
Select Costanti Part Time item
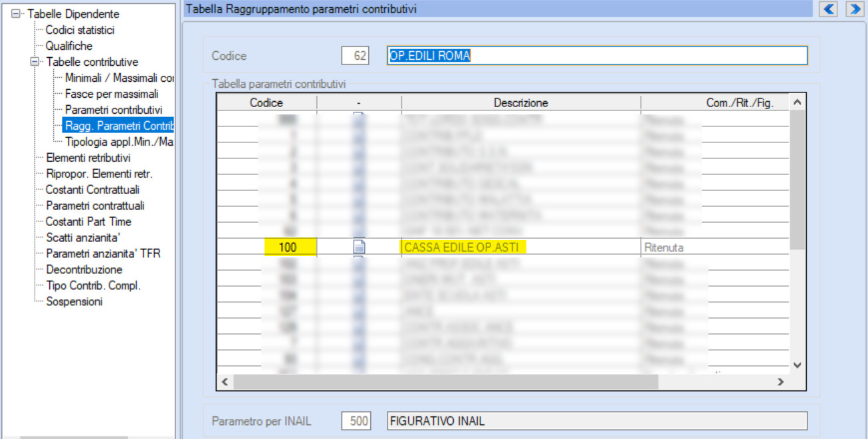[88, 221]
